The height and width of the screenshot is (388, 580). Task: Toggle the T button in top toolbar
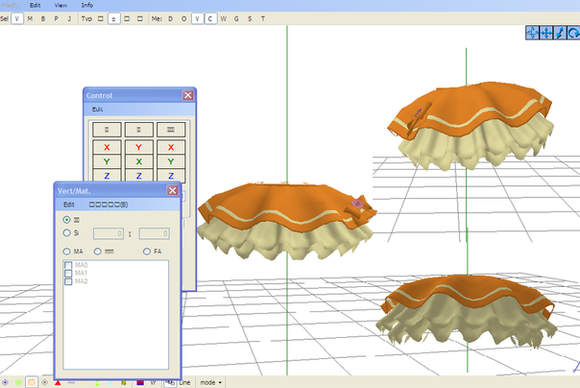263,18
